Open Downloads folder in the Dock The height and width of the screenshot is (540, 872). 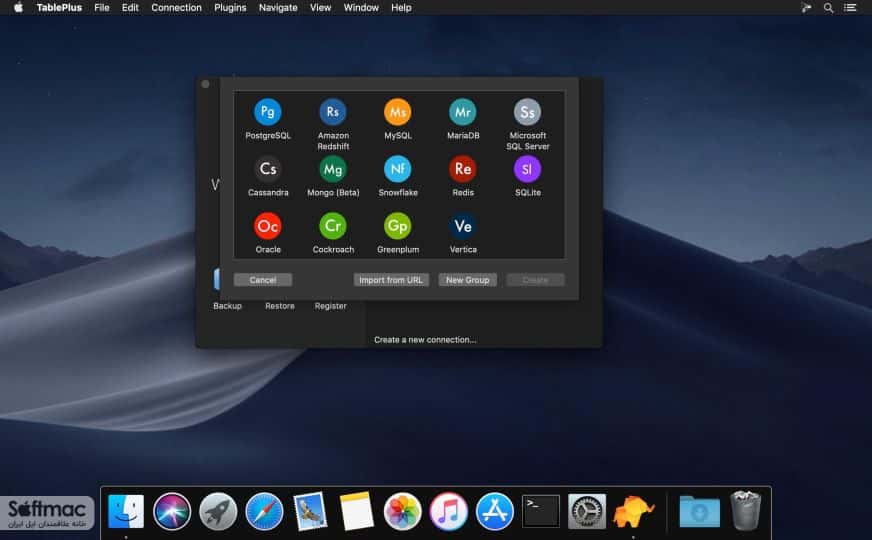click(700, 511)
